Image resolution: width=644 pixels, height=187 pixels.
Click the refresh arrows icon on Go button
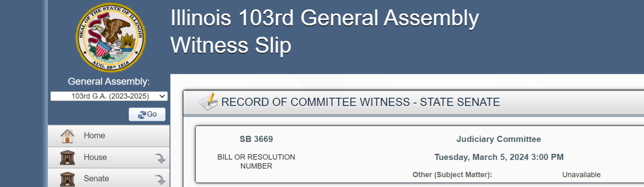tap(142, 114)
